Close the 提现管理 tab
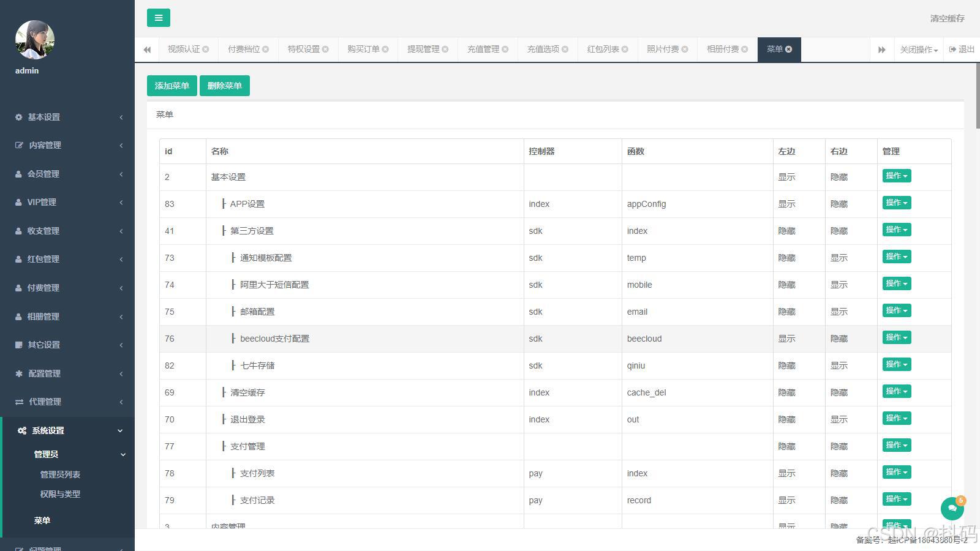 click(x=445, y=50)
